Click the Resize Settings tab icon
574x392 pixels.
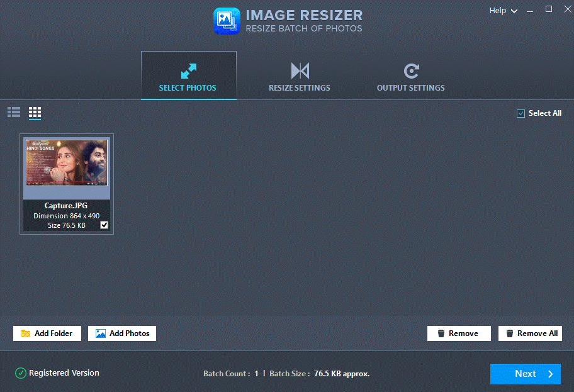click(298, 70)
